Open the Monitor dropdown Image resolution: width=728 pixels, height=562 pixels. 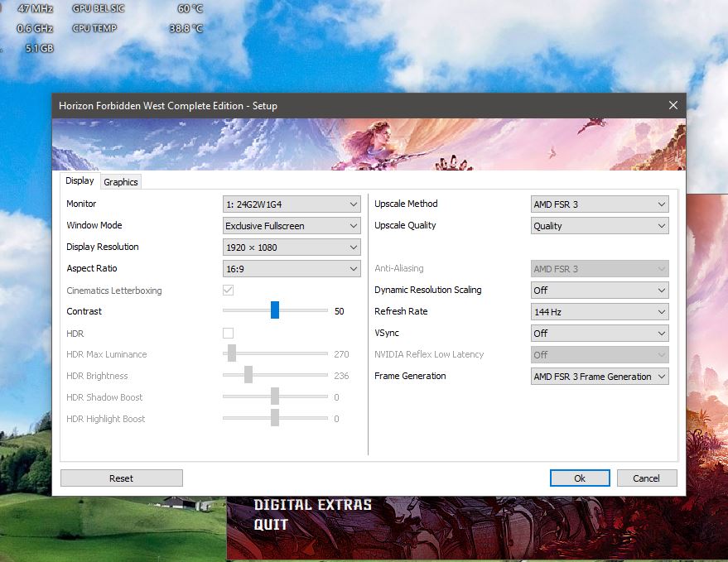pos(292,204)
